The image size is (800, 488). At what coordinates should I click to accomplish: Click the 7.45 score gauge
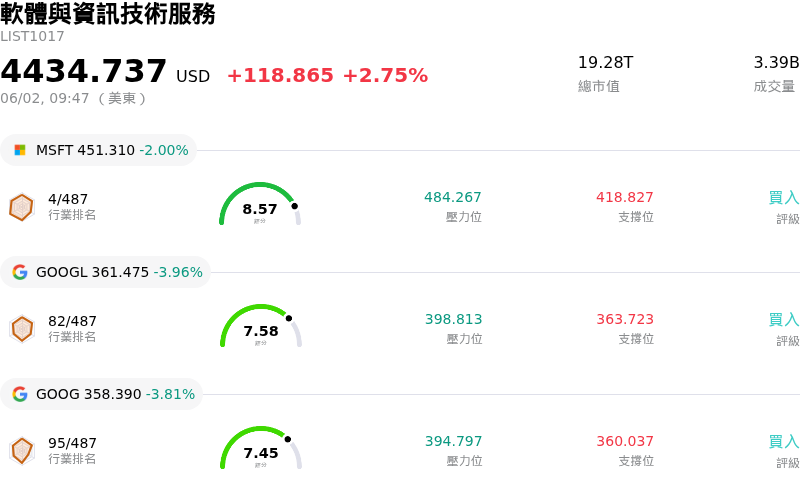coord(261,448)
